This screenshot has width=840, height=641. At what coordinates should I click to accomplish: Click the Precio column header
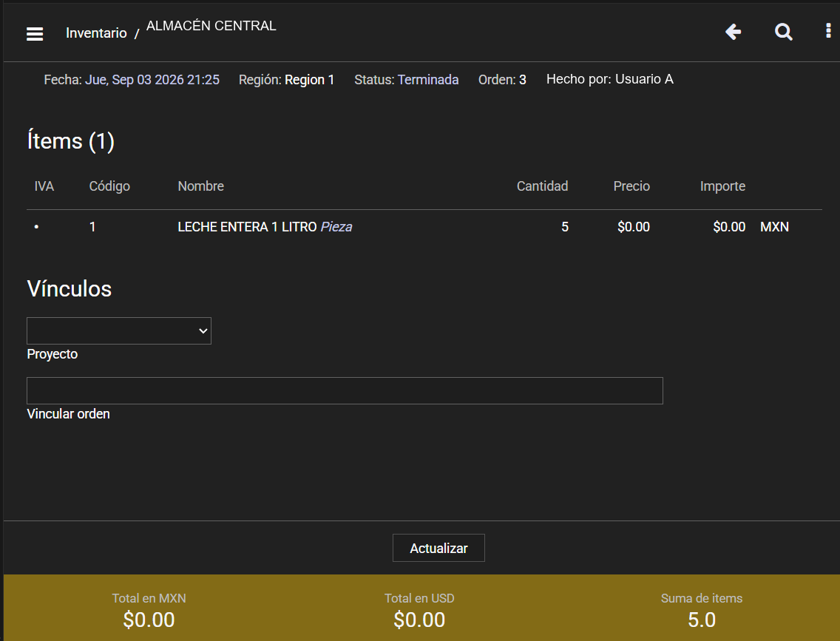tap(631, 186)
